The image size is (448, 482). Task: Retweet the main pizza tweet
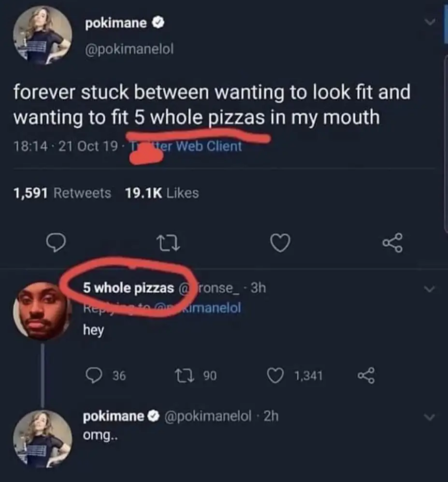(168, 243)
